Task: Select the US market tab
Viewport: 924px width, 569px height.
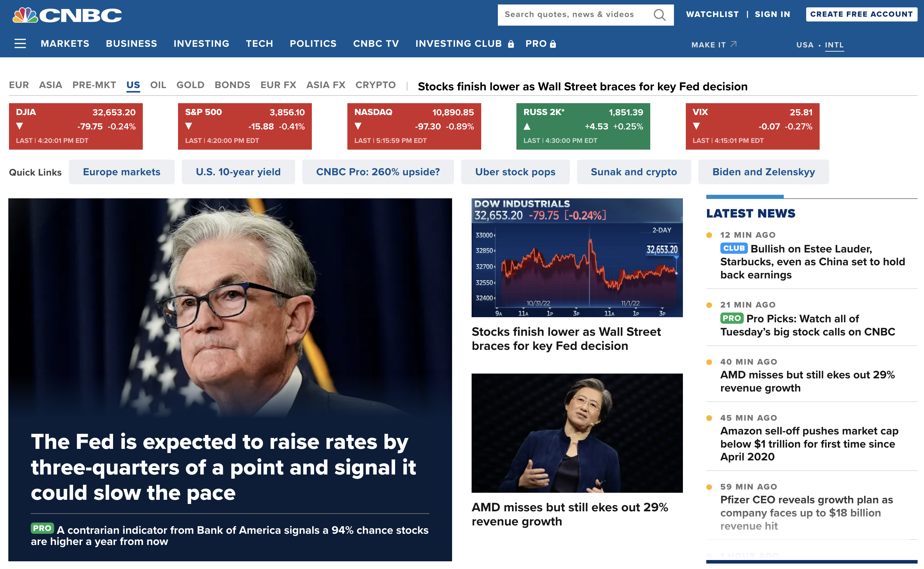Action: coord(133,85)
